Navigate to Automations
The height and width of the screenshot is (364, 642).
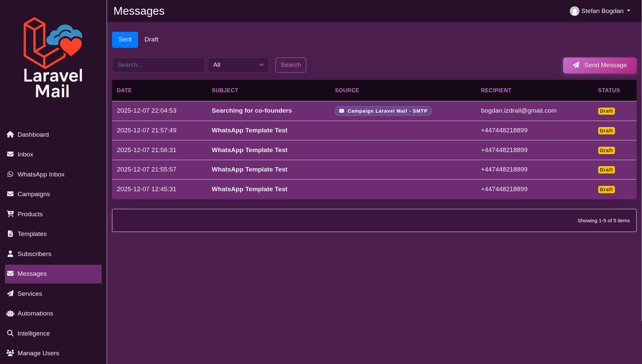pos(53,314)
